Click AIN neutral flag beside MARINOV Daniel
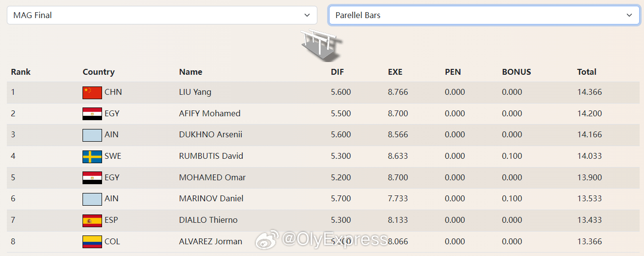Image resolution: width=644 pixels, height=256 pixels. click(92, 199)
